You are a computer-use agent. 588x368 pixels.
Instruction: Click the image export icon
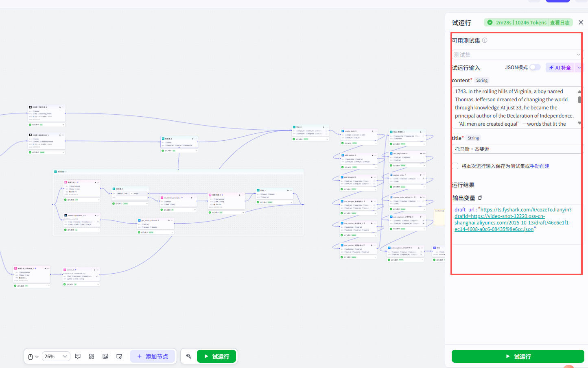105,356
